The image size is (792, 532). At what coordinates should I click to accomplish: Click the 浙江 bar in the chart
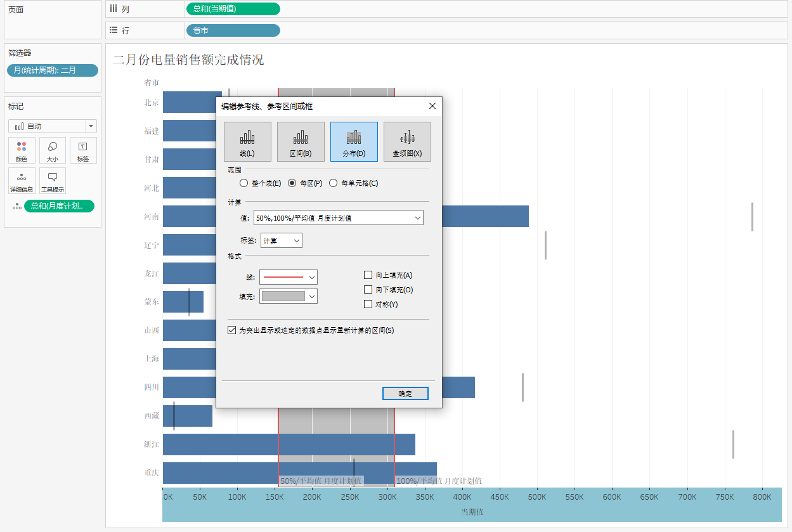[289, 444]
